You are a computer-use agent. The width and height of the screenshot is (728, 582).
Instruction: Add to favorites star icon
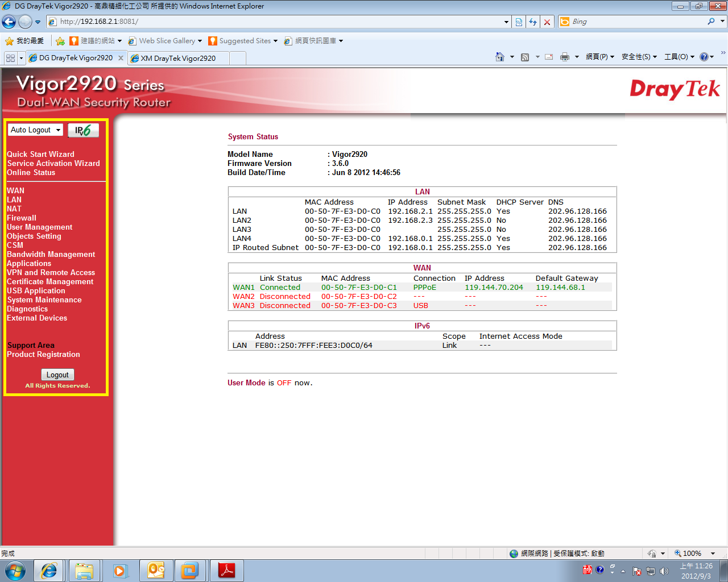point(60,41)
